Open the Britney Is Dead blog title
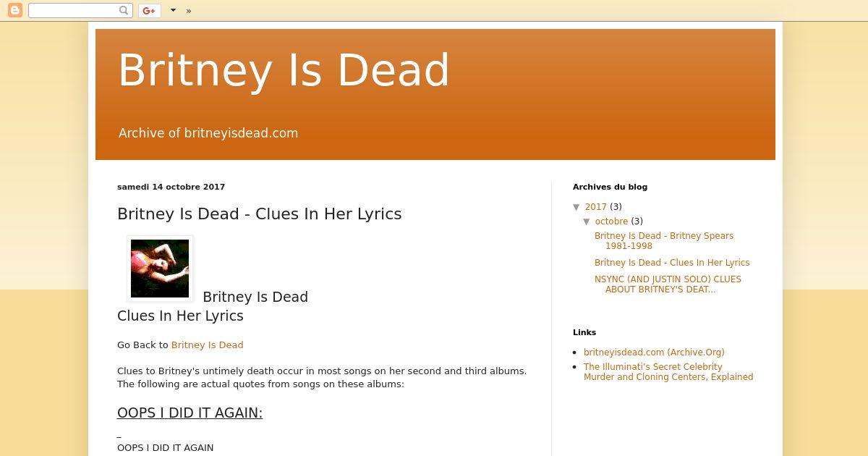 pyautogui.click(x=284, y=70)
